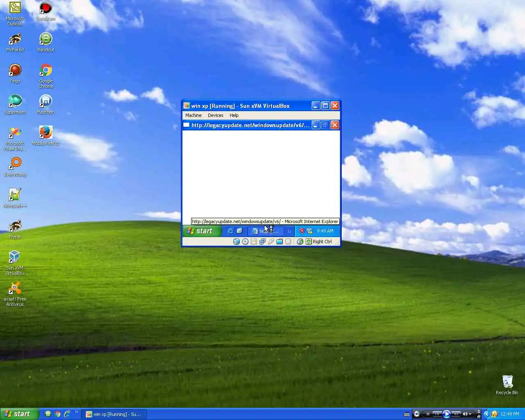Click the Internet Explorer icon in host quick launch

click(x=67, y=414)
